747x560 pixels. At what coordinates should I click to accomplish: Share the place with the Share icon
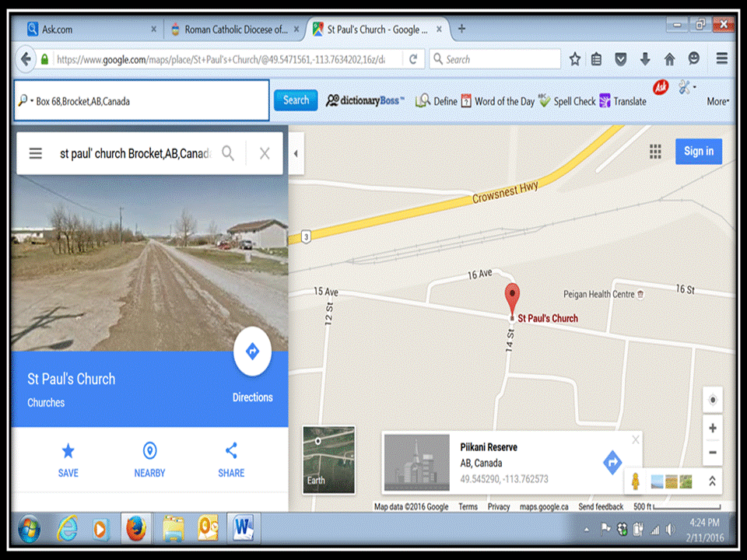click(231, 450)
